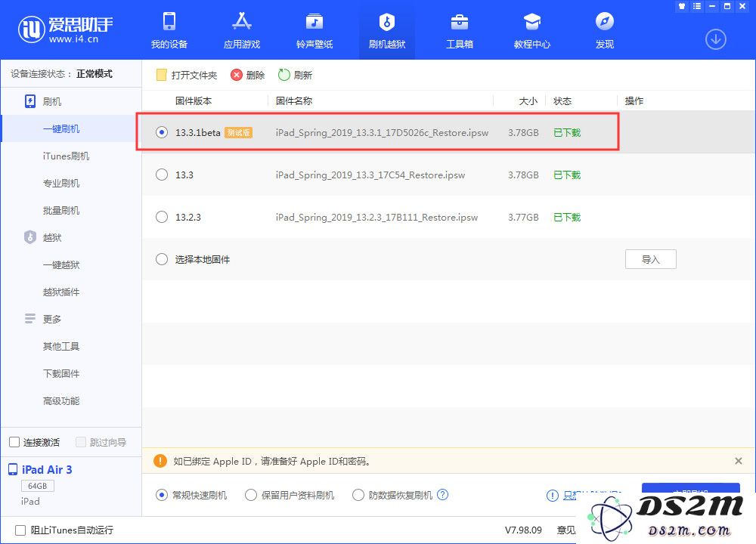Click the green 刷新 refresh icon
Image resolution: width=756 pixels, height=544 pixels.
[x=284, y=75]
